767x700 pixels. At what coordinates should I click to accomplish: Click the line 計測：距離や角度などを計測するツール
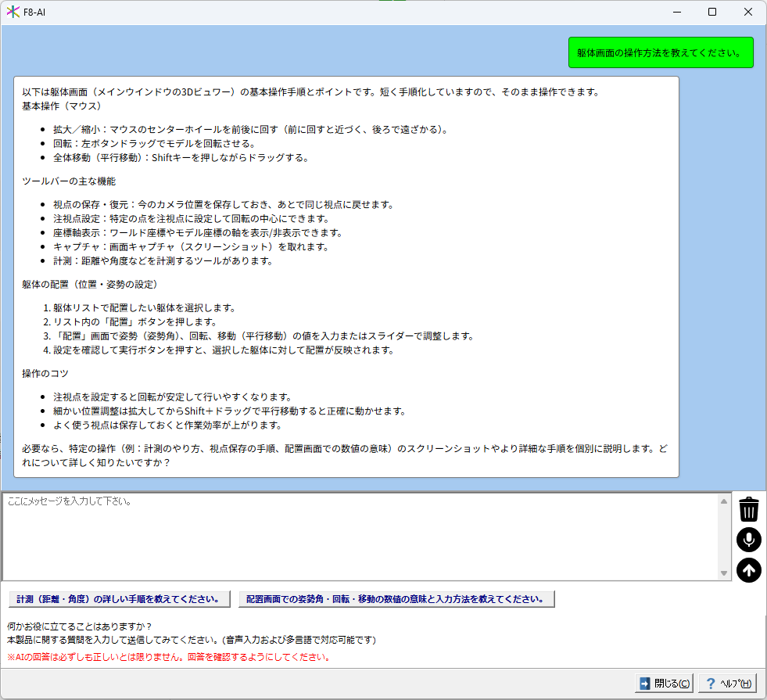163,262
